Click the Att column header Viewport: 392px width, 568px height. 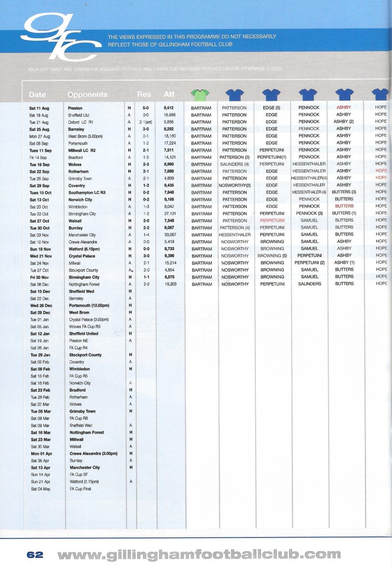click(x=169, y=94)
